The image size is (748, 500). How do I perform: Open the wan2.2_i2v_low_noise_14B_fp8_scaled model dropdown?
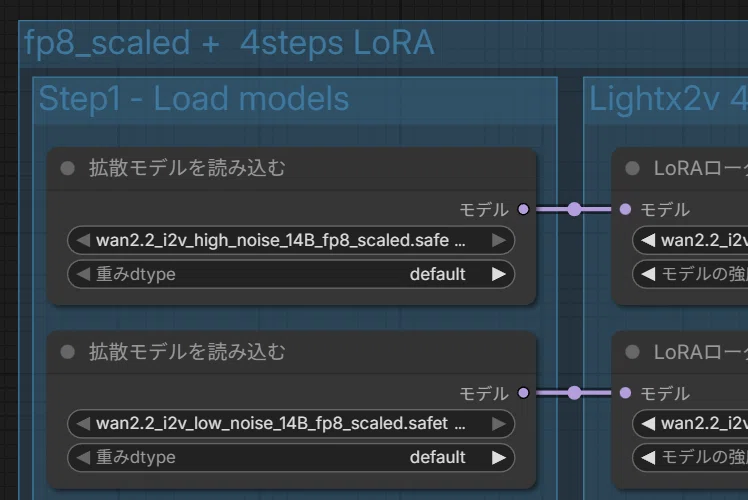coord(291,424)
